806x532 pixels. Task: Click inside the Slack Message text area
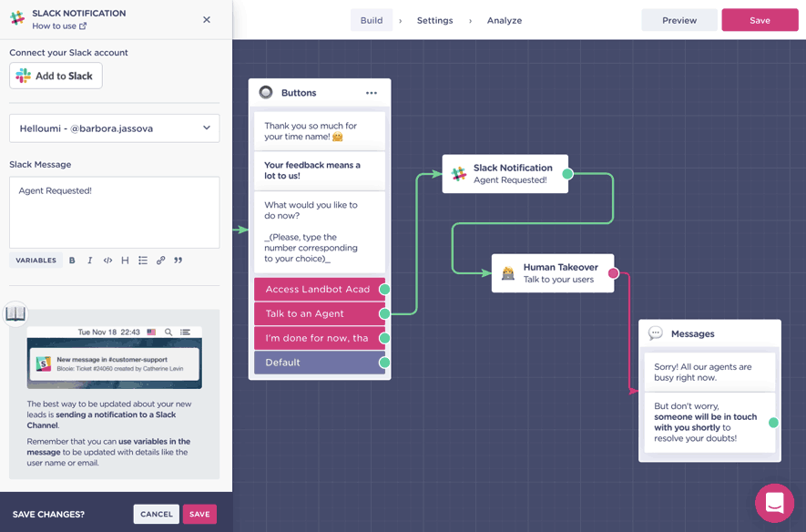point(114,212)
